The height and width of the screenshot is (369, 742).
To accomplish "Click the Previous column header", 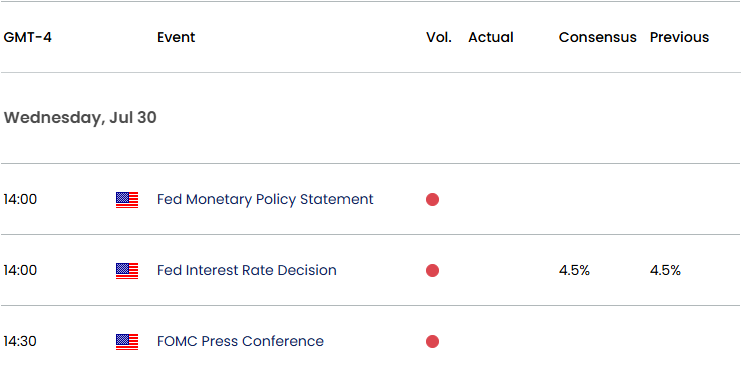I will point(680,37).
